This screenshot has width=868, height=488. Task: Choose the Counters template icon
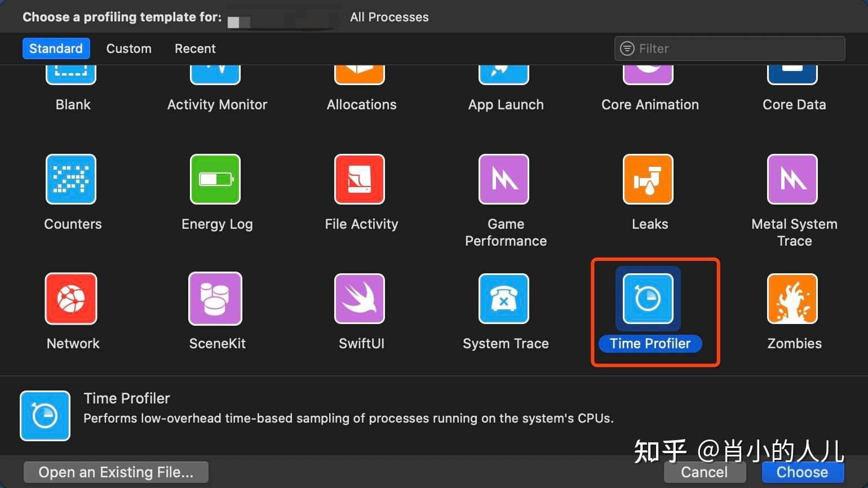pos(71,179)
